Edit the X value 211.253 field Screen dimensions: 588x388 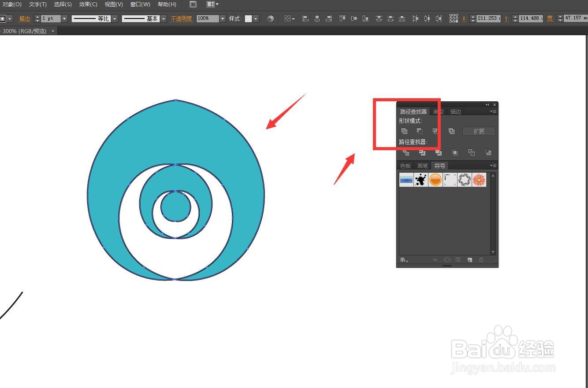(488, 18)
